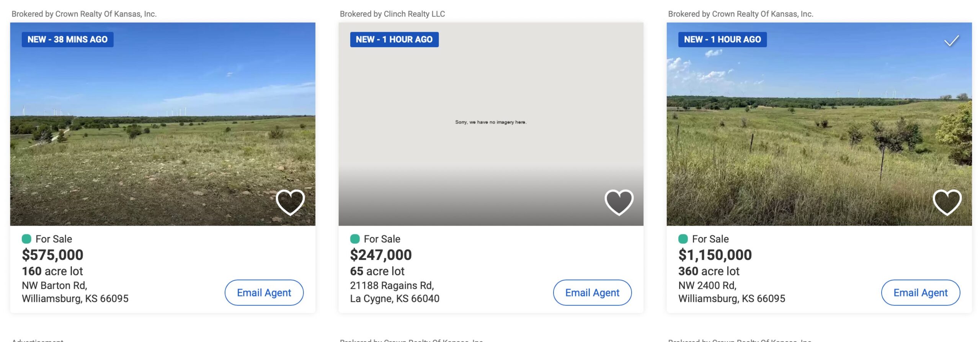Email Agent for NW Barton Rd listing
This screenshot has width=980, height=342.
[264, 293]
